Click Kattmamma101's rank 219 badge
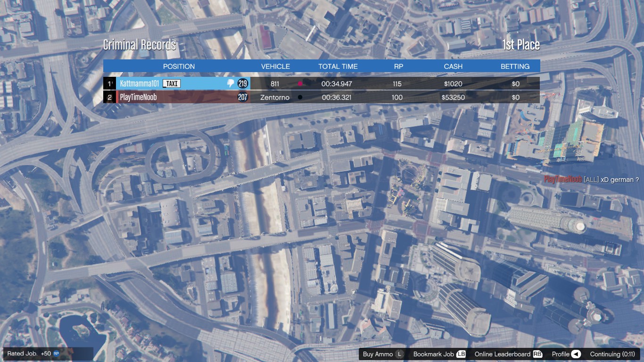Viewport: 644px width, 362px height. pyautogui.click(x=242, y=83)
